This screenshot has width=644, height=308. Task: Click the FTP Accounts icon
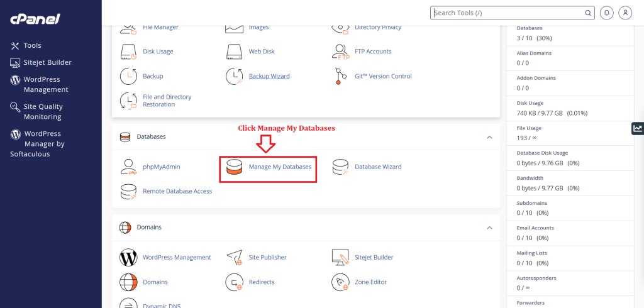(340, 52)
